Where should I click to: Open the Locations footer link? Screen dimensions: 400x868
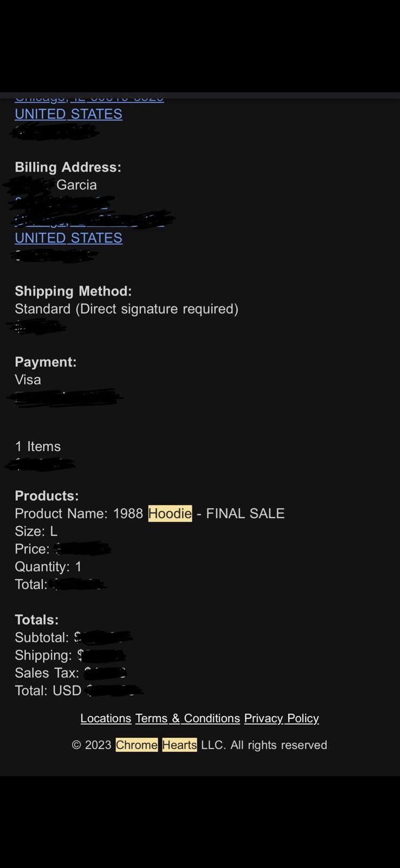pos(106,718)
